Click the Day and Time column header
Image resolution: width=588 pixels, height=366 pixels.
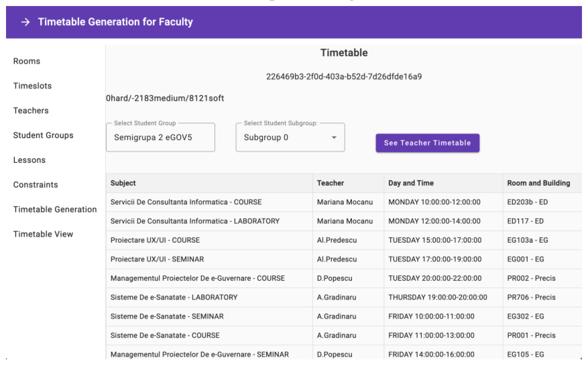click(411, 183)
